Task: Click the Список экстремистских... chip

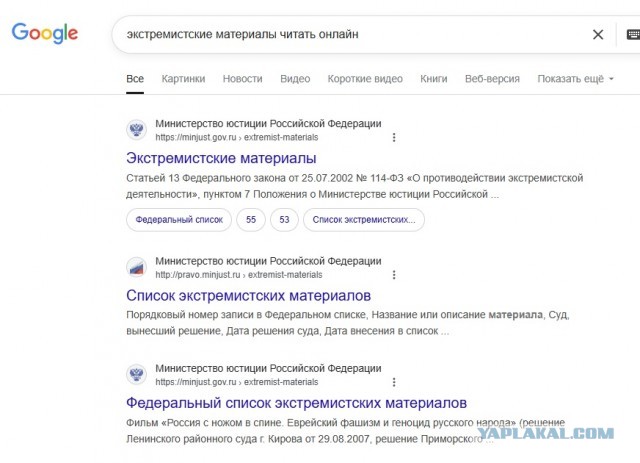Action: [364, 220]
